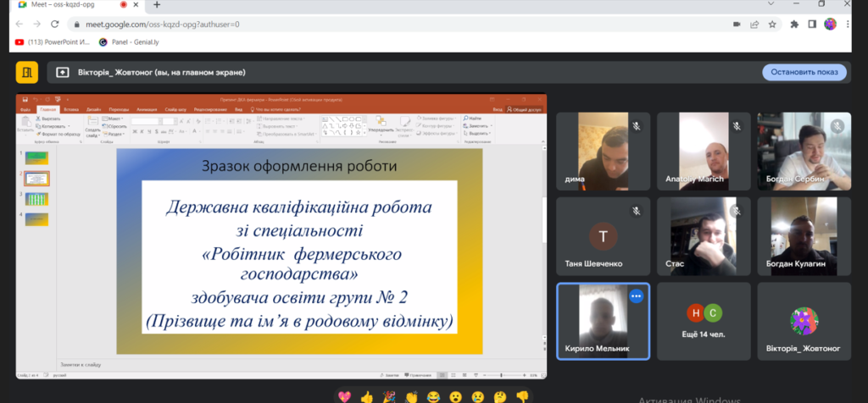868x403 pixels.
Task: Open more options on Кирило Мельник tile
Action: click(x=636, y=296)
